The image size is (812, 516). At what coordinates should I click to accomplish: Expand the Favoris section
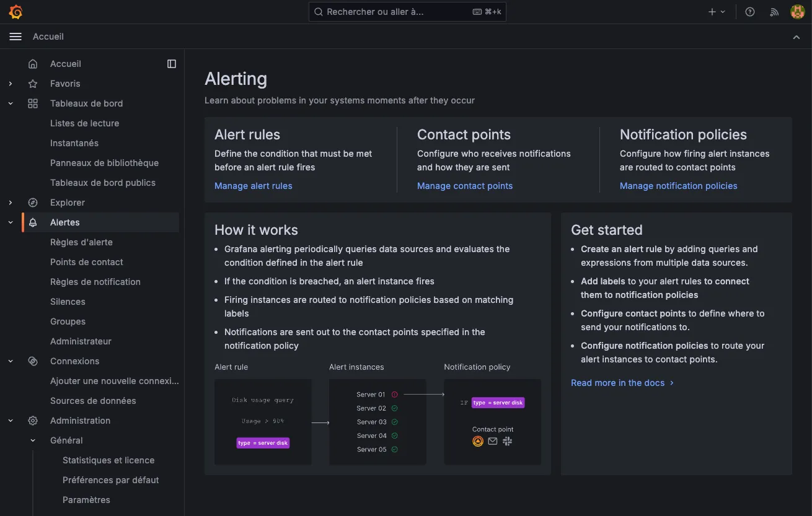tap(10, 83)
